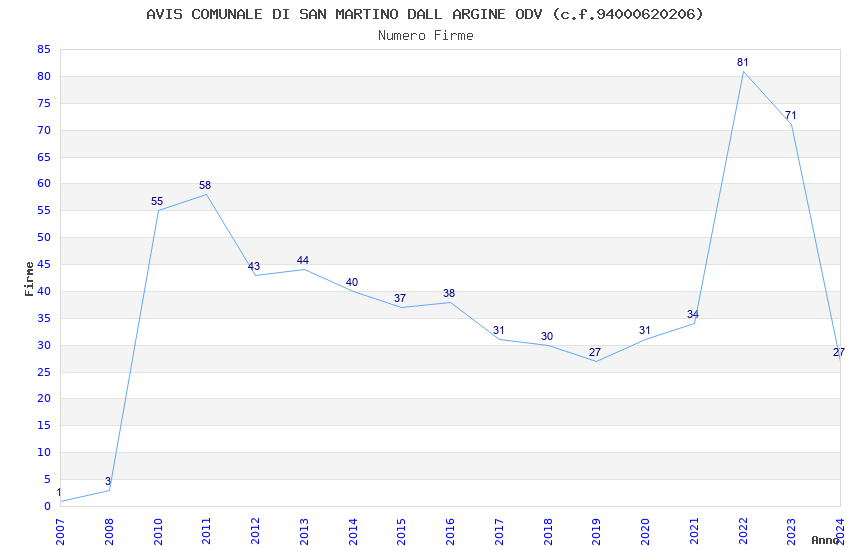Click the y-axis value 20
Viewport: 850px width, 550px height.
[44, 398]
